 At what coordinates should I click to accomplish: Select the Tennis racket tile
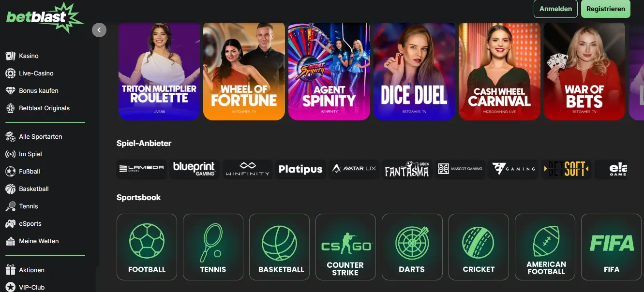213,247
